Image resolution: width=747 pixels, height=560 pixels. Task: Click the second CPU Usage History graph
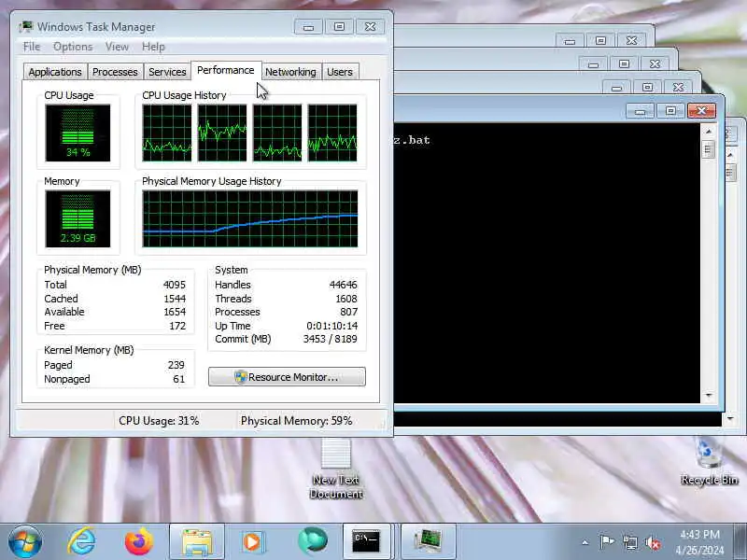pyautogui.click(x=222, y=133)
